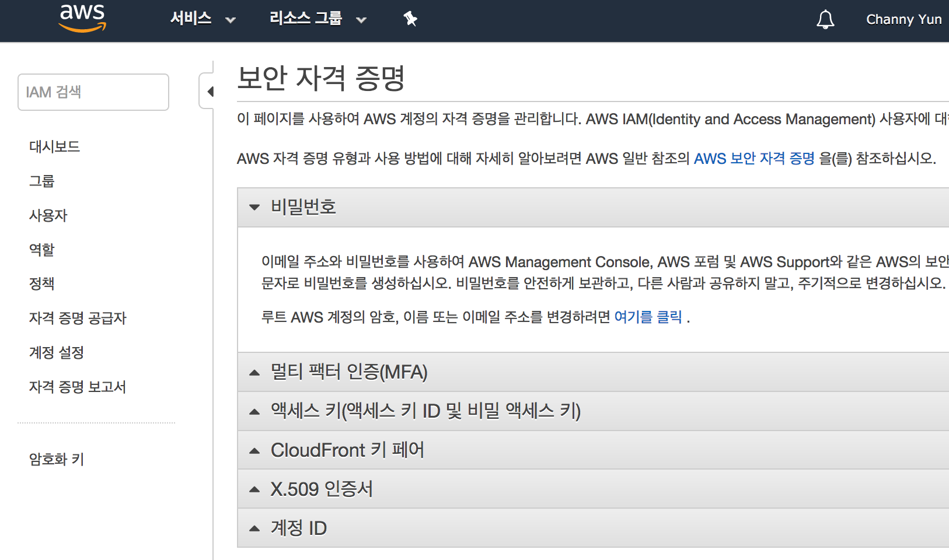The height and width of the screenshot is (560, 949).
Task: Expand the CloudFront 키 페어 section
Action: click(593, 450)
